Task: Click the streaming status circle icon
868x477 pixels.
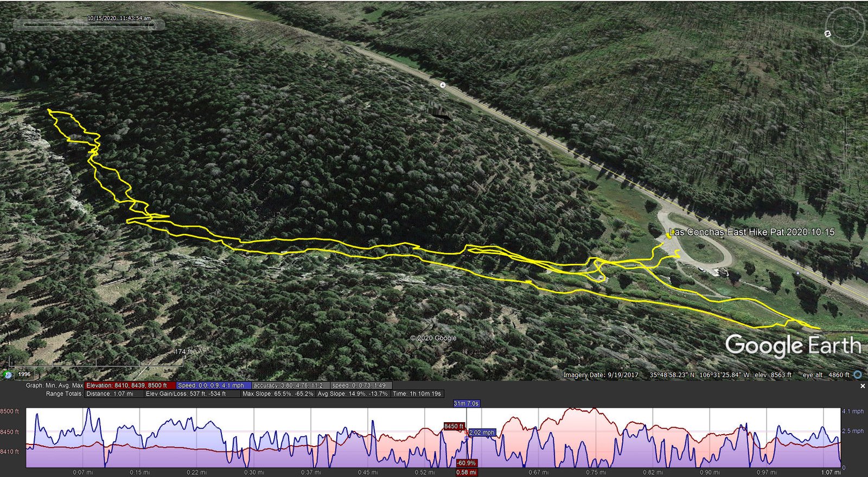Action: pyautogui.click(x=858, y=374)
